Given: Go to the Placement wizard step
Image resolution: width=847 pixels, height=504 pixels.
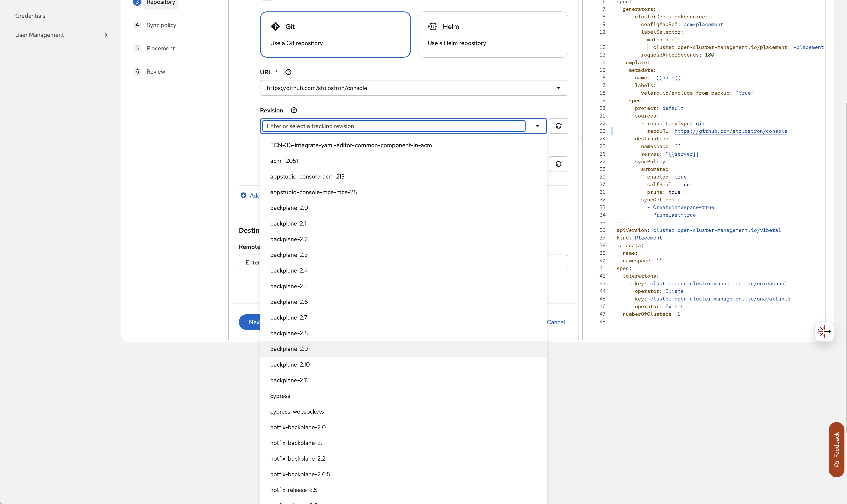Looking at the screenshot, I should pyautogui.click(x=160, y=48).
